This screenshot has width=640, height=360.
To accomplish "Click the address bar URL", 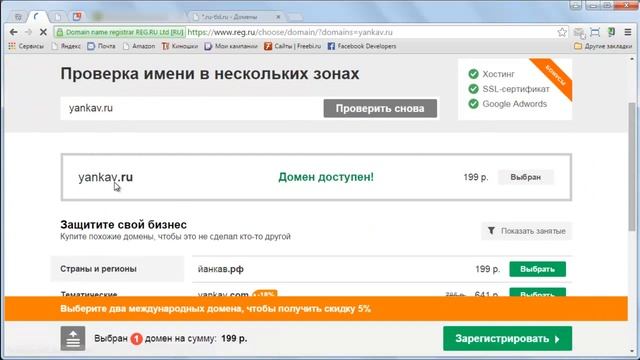I will click(290, 32).
